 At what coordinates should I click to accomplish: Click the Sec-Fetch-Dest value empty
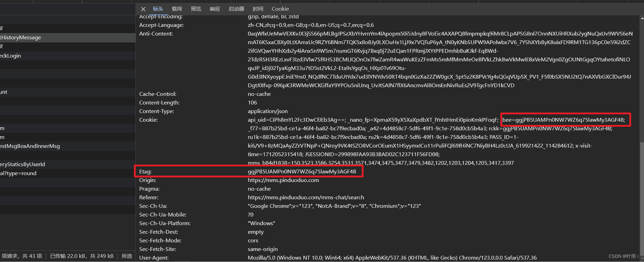click(255, 232)
